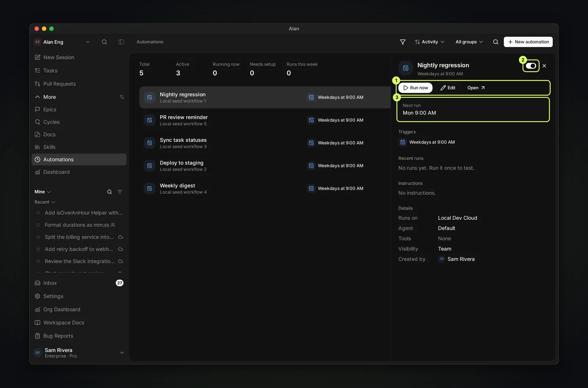Expand the Recent dropdown

click(x=45, y=202)
